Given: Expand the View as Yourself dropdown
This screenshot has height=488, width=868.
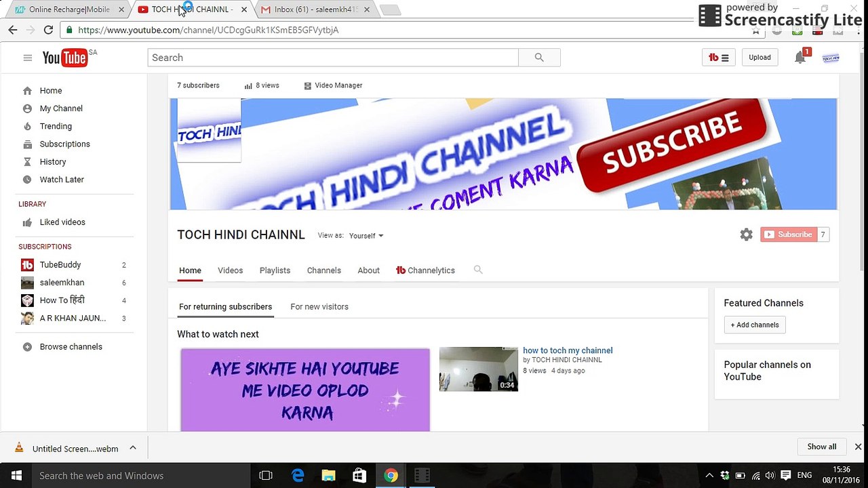Looking at the screenshot, I should point(366,236).
